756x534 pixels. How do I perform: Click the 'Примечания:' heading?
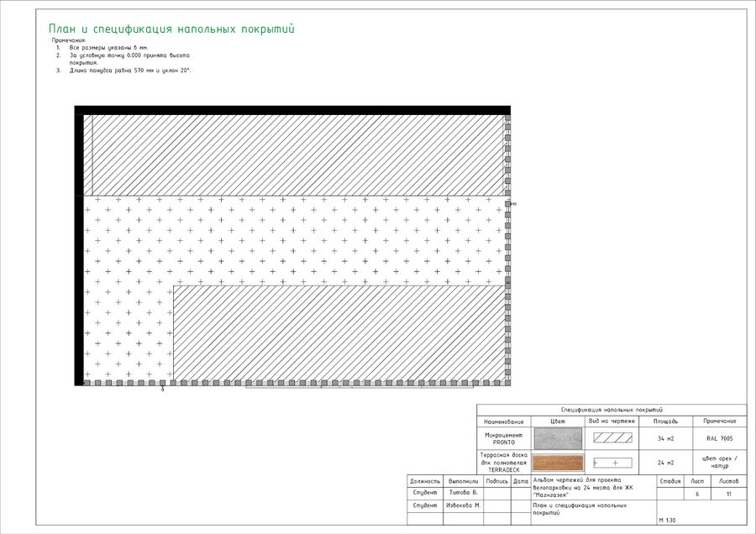pyautogui.click(x=69, y=40)
